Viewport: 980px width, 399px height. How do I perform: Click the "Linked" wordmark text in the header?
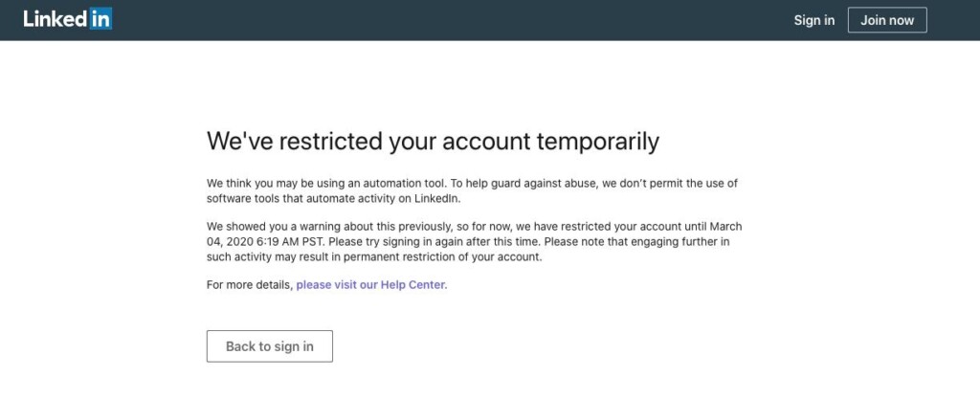(x=56, y=19)
